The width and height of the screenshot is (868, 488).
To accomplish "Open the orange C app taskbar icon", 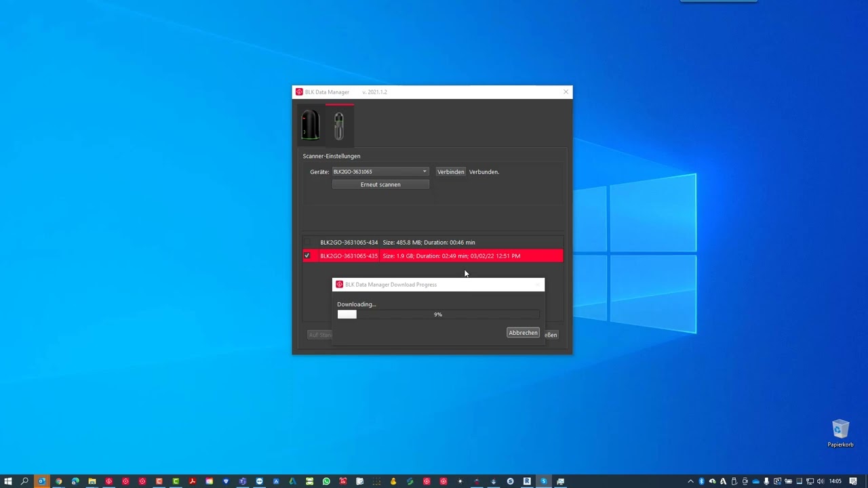I will (x=159, y=481).
